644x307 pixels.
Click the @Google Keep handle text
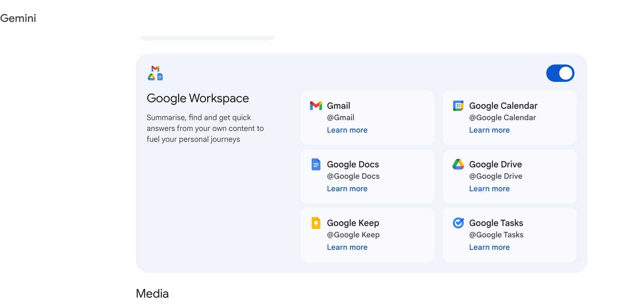[353, 235]
